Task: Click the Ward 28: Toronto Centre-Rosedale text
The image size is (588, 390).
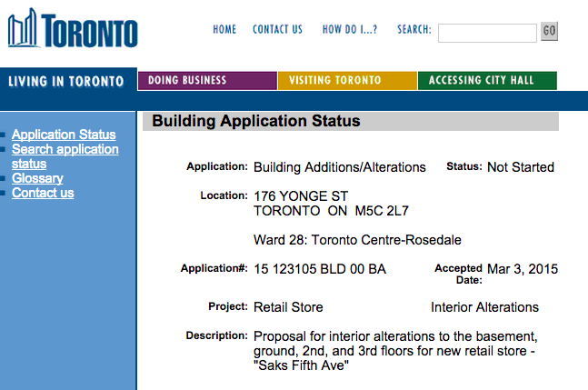Action: [357, 240]
